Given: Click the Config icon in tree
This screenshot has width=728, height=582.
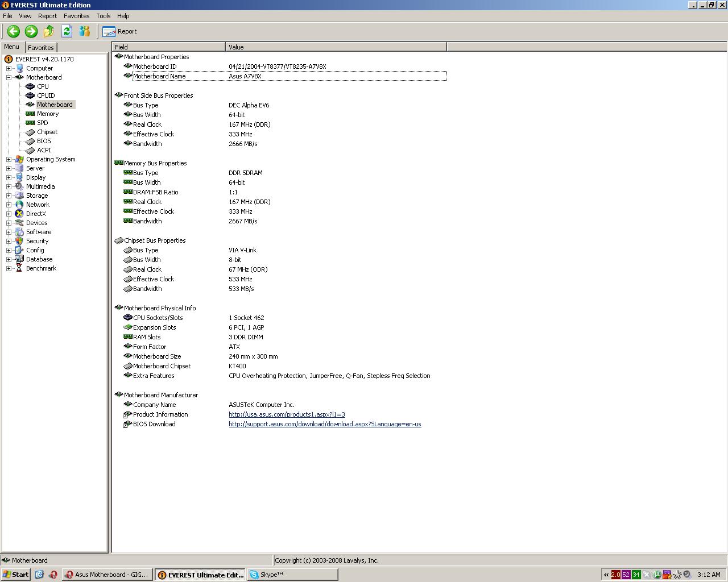Looking at the screenshot, I should (x=19, y=250).
